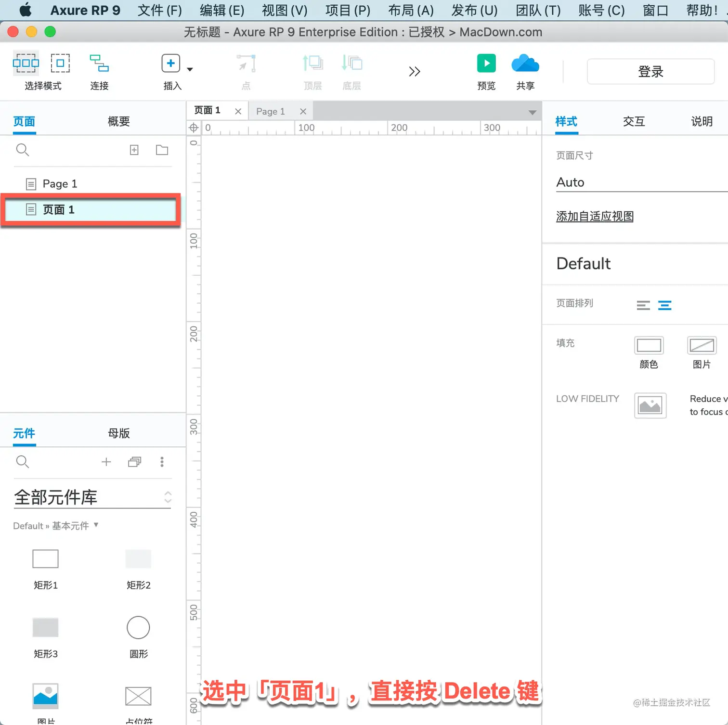Click the add folder icon
The height and width of the screenshot is (725, 728).
click(162, 150)
